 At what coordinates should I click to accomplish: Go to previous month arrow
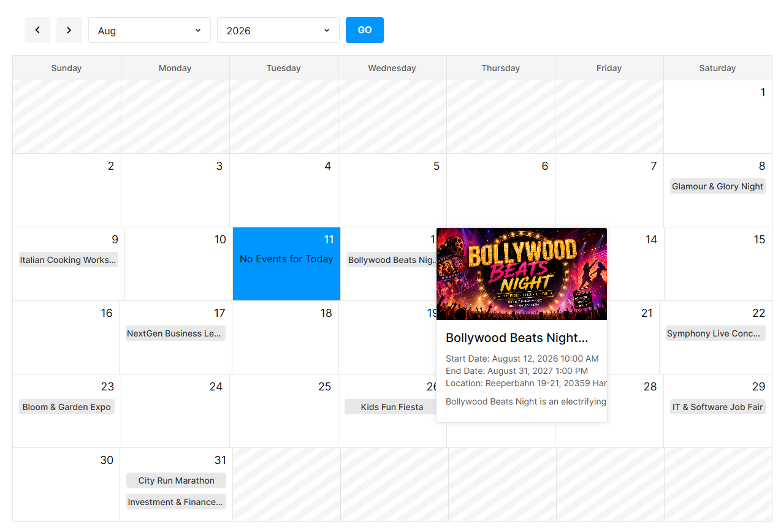pos(37,30)
